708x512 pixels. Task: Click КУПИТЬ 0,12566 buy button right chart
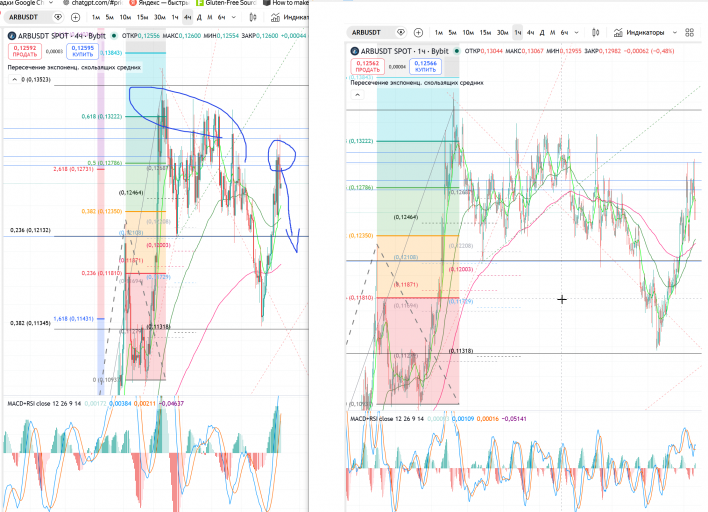[x=425, y=66]
